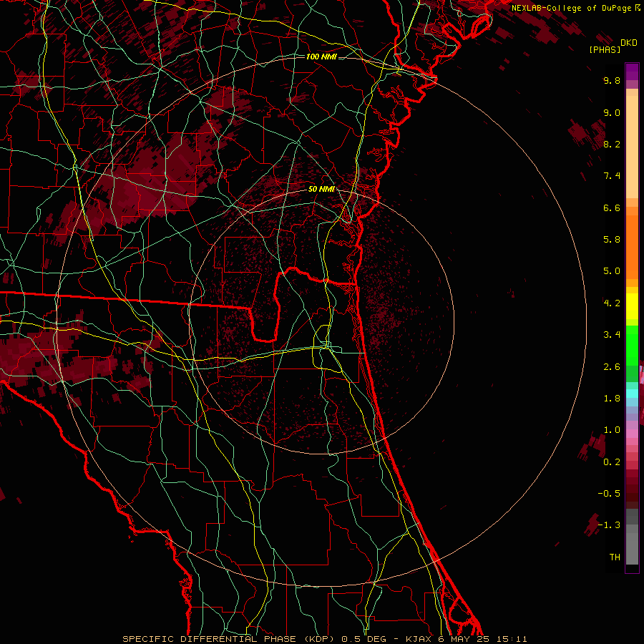Click the 5.8 scale value
Image resolution: width=644 pixels, height=644 pixels.
[612, 240]
